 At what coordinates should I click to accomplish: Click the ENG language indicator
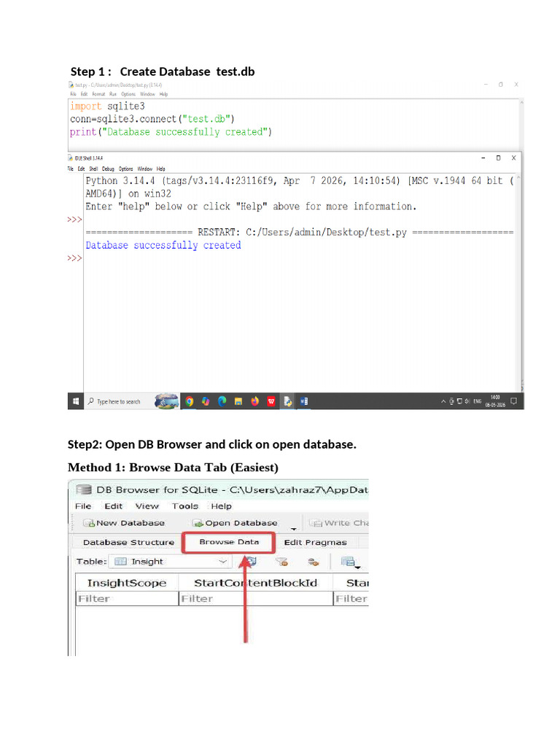[477, 401]
